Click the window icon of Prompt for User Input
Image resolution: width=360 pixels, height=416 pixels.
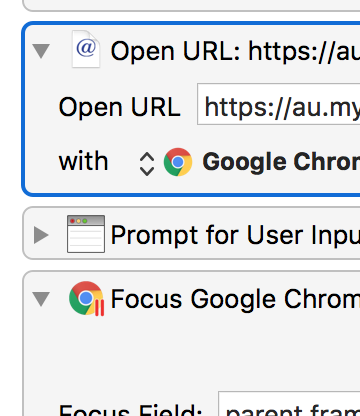pos(86,234)
